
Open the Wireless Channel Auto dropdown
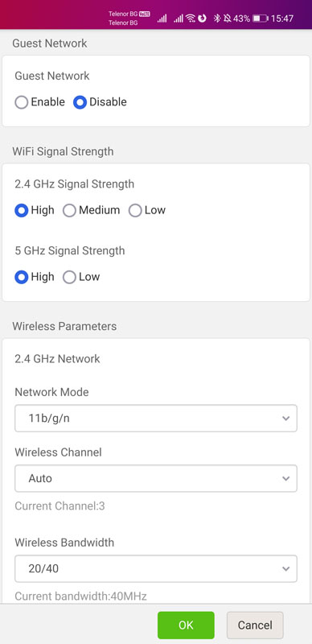tap(156, 478)
